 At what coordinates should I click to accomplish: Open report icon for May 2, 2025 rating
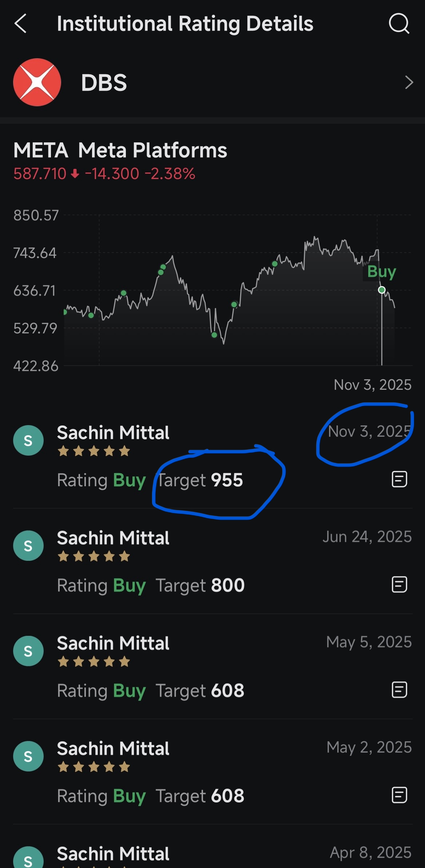[x=399, y=795]
